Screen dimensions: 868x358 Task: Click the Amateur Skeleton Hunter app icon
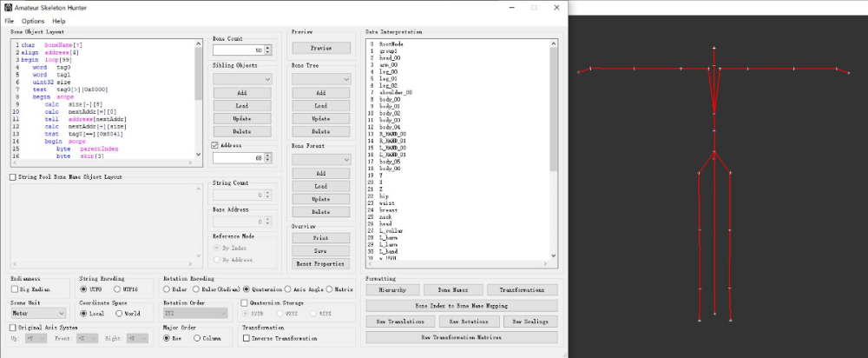(x=7, y=7)
